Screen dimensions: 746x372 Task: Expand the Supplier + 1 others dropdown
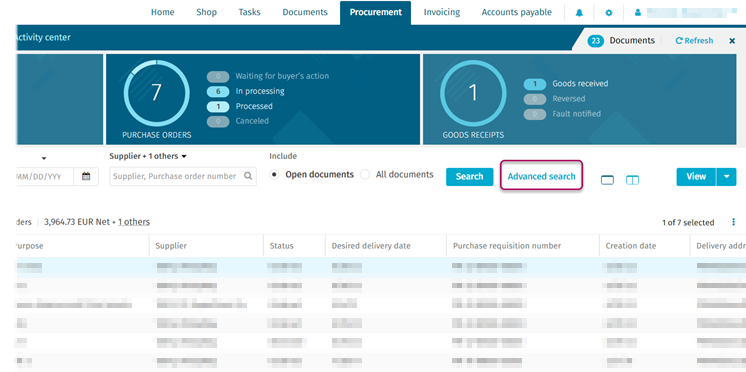[x=148, y=156]
